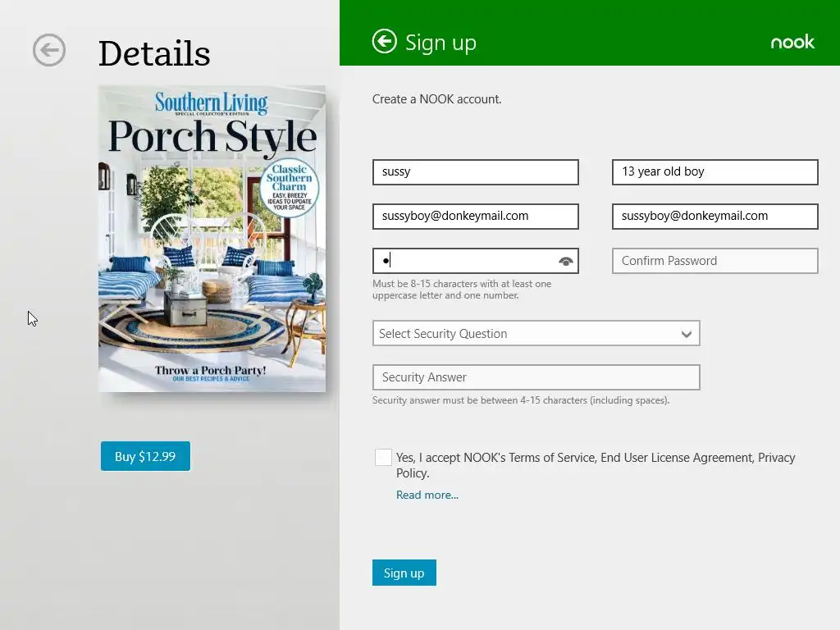Click the Details page heading
Screen dimensions: 840x630
click(x=154, y=53)
